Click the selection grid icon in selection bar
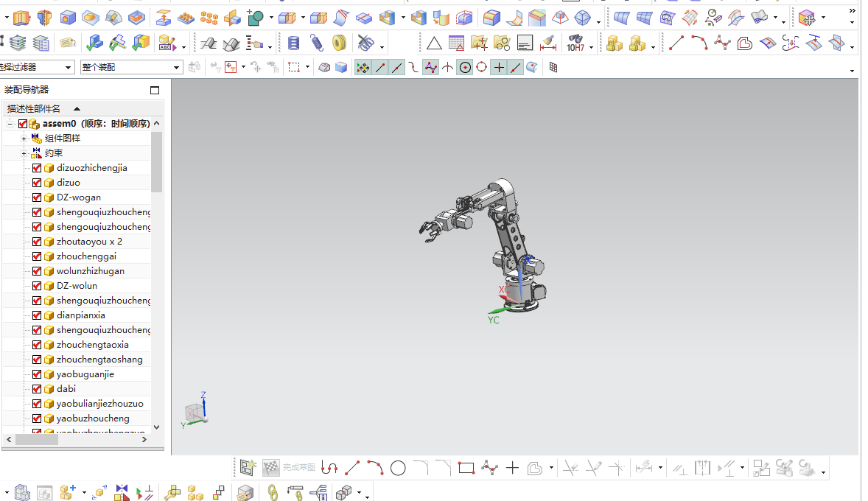The image size is (868, 501). [553, 67]
